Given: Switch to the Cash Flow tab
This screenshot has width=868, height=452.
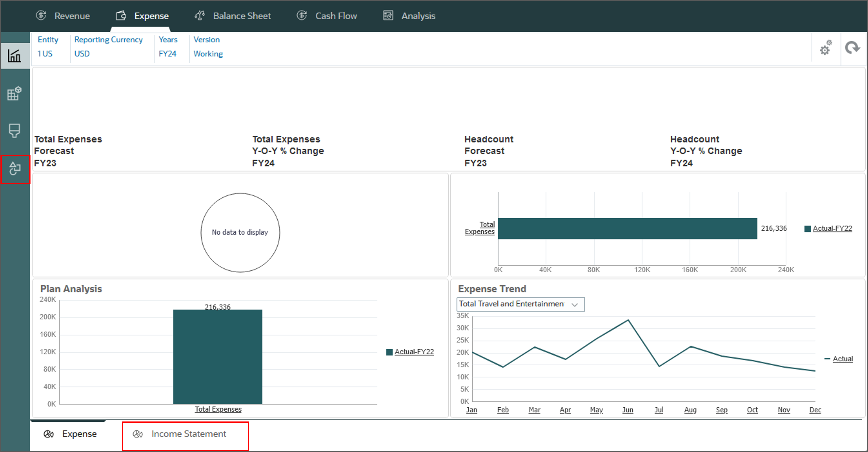Looking at the screenshot, I should (336, 15).
